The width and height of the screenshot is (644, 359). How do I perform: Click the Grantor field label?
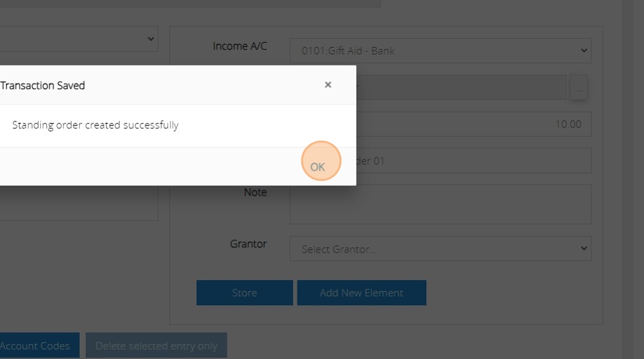tap(248, 244)
